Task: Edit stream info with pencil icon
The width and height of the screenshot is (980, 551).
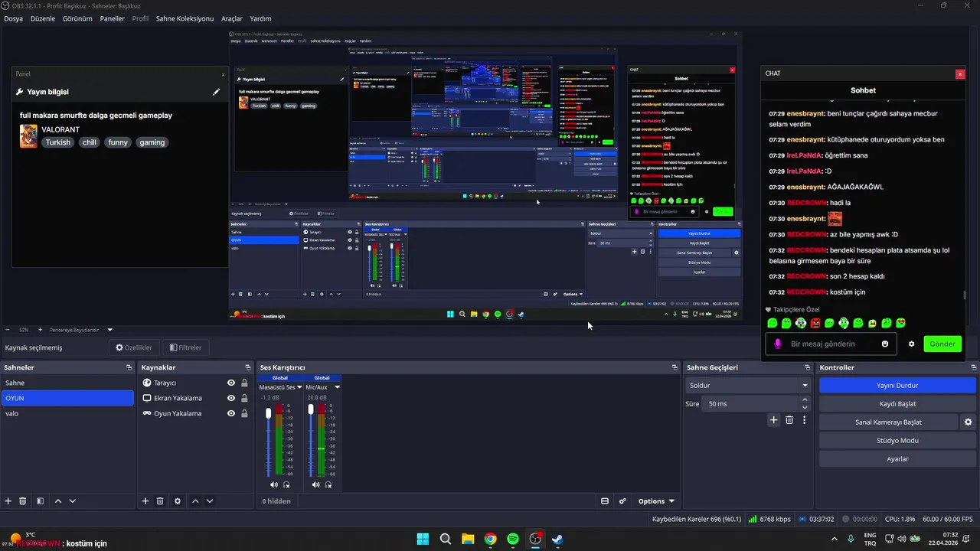Action: [x=217, y=92]
